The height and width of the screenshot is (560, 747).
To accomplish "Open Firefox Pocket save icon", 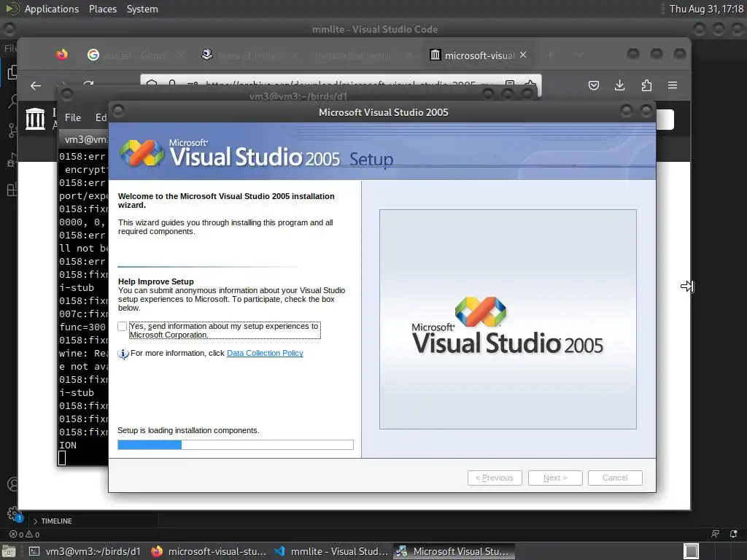I will (x=594, y=86).
